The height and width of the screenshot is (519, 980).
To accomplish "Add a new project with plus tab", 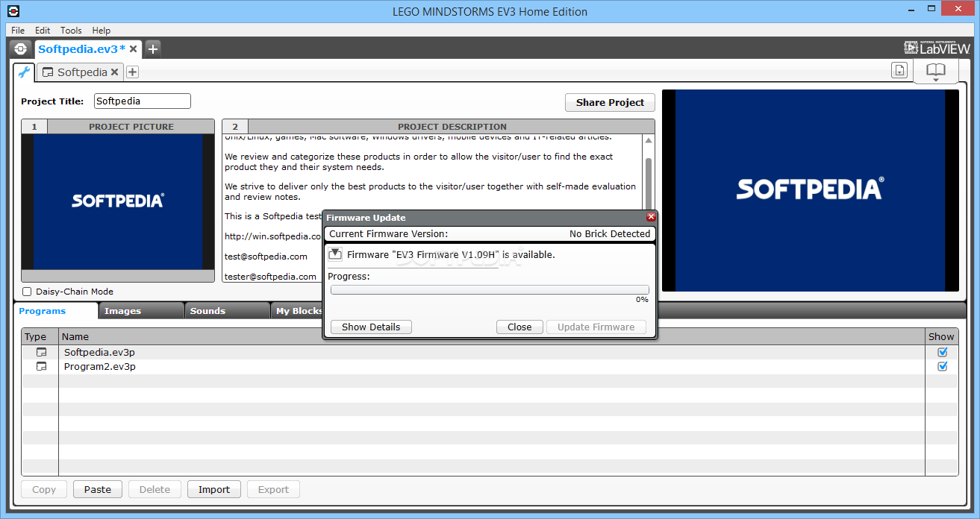I will click(x=153, y=49).
